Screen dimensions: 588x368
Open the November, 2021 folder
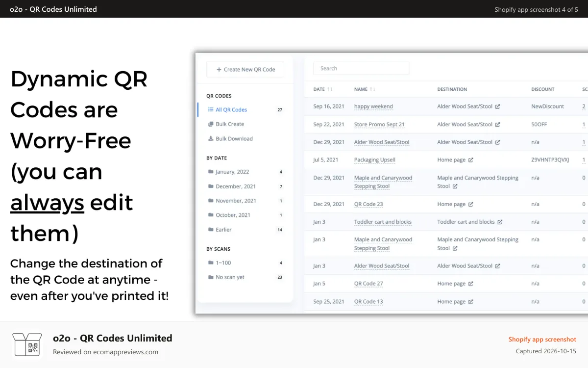tap(236, 201)
